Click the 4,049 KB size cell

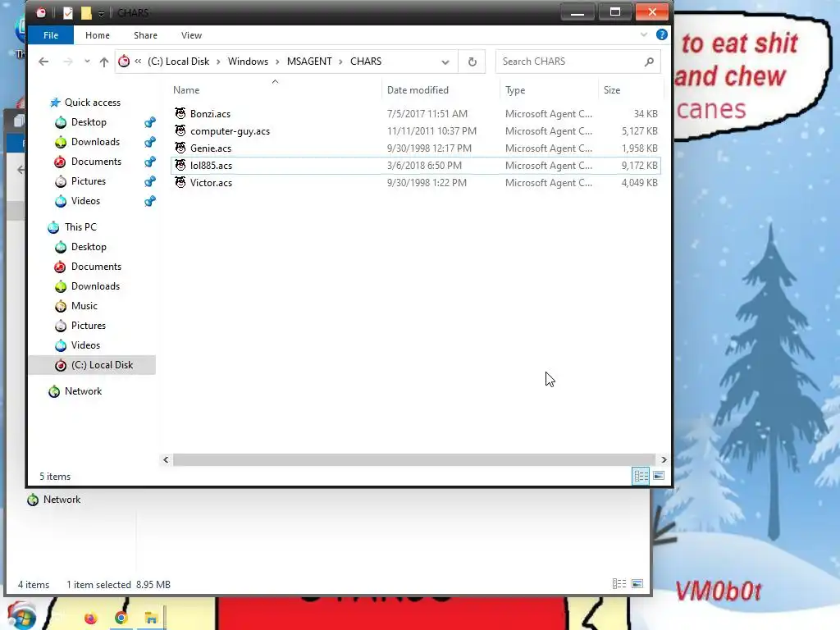(639, 183)
